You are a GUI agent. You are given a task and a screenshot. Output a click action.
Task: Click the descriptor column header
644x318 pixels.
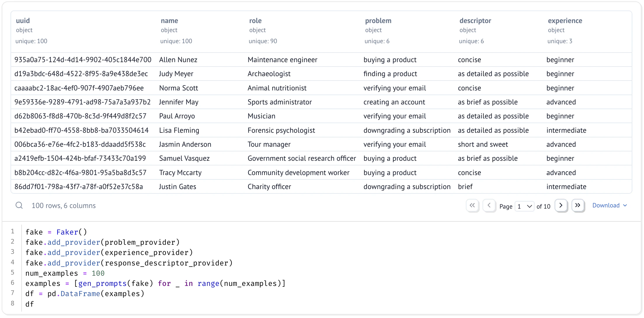click(475, 21)
